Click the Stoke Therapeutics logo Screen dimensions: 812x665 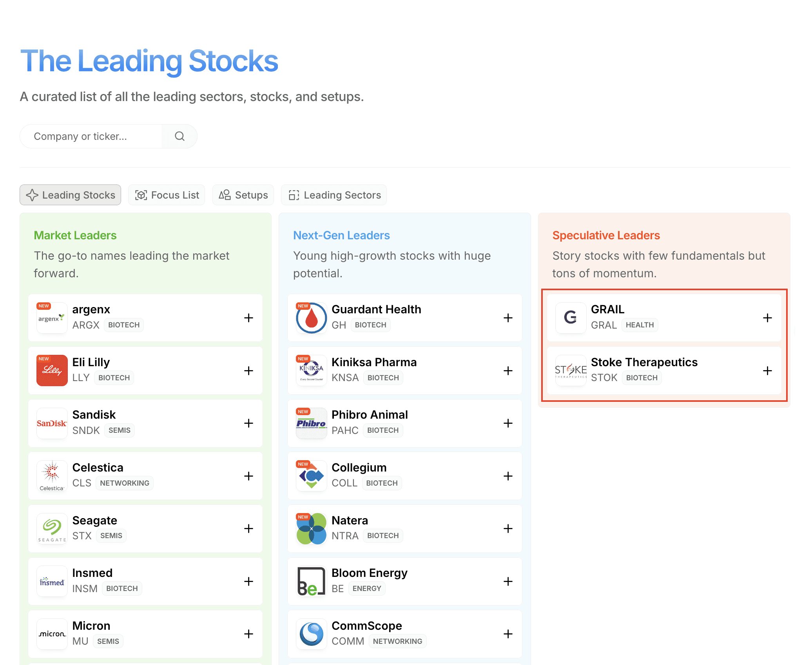point(571,370)
